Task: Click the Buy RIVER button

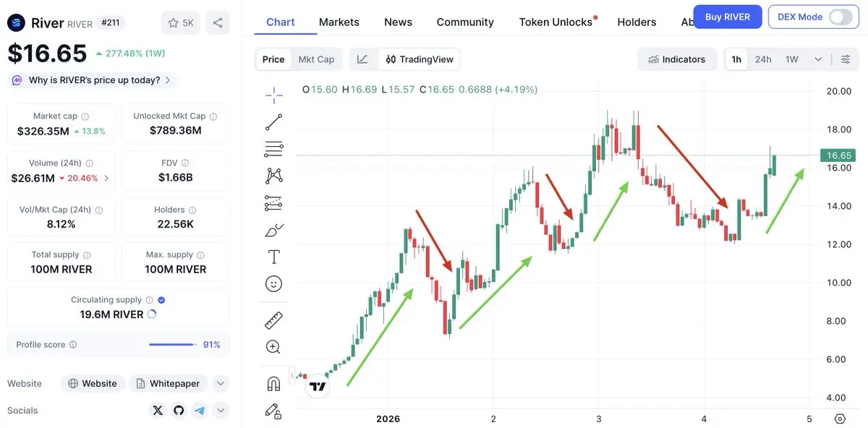Action: pos(728,17)
